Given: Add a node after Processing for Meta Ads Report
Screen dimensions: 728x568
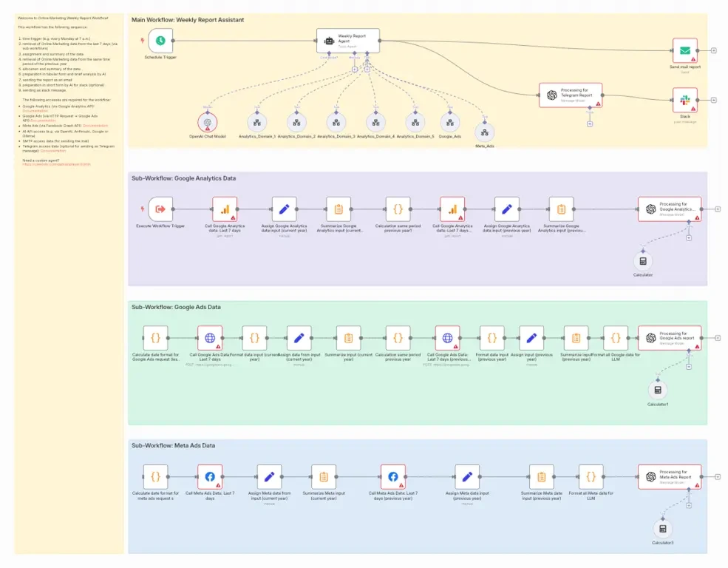Looking at the screenshot, I should (718, 476).
